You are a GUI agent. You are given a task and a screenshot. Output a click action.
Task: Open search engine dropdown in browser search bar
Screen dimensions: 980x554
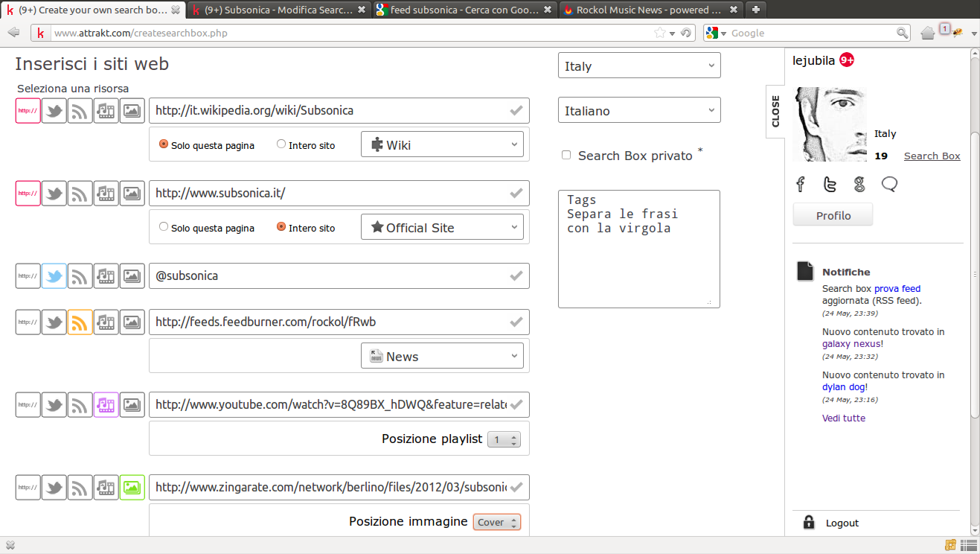[716, 33]
